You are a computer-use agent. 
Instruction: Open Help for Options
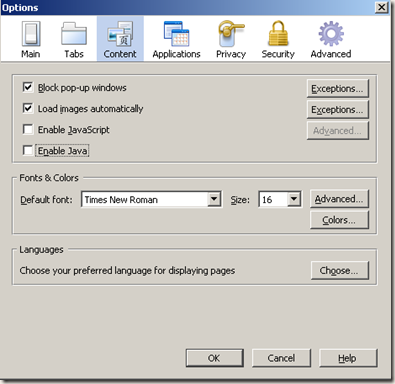(348, 358)
